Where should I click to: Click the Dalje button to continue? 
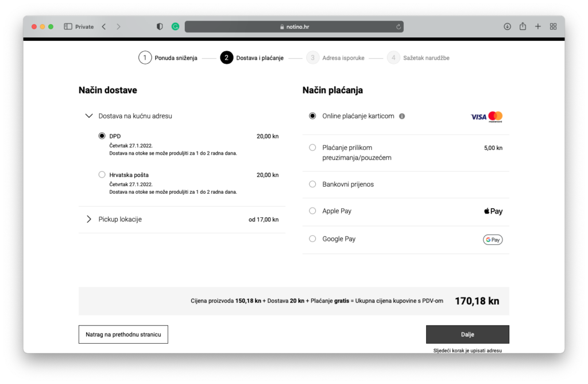(467, 334)
